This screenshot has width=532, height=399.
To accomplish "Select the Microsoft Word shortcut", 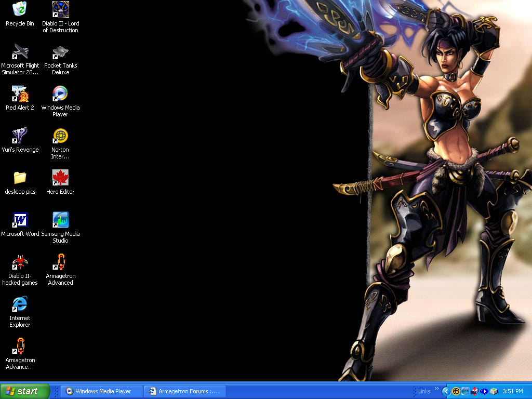I will point(20,220).
